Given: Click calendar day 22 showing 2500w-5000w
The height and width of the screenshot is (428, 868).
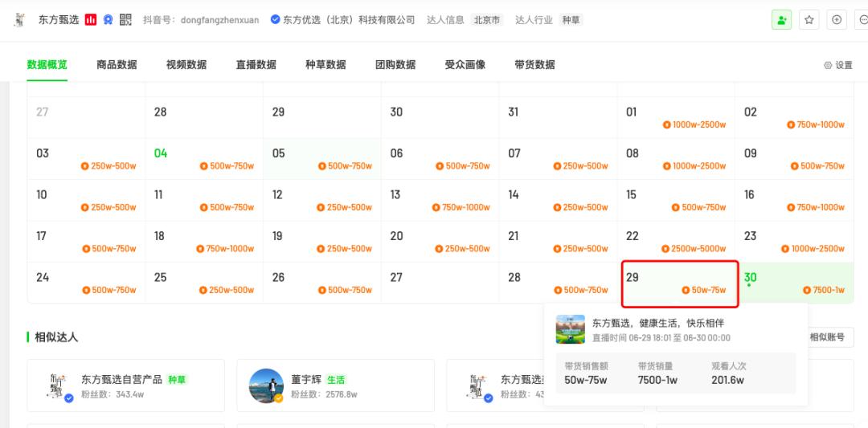Looking at the screenshot, I should pyautogui.click(x=677, y=242).
